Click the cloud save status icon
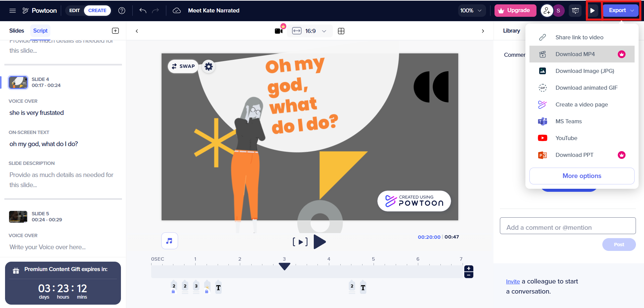The image size is (644, 308). (x=177, y=10)
